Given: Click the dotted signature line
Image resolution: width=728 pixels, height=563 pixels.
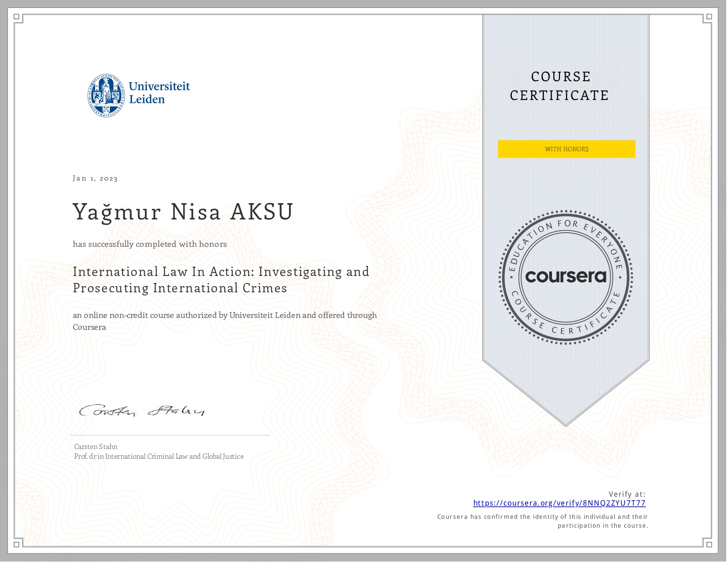Looking at the screenshot, I should 171,436.
